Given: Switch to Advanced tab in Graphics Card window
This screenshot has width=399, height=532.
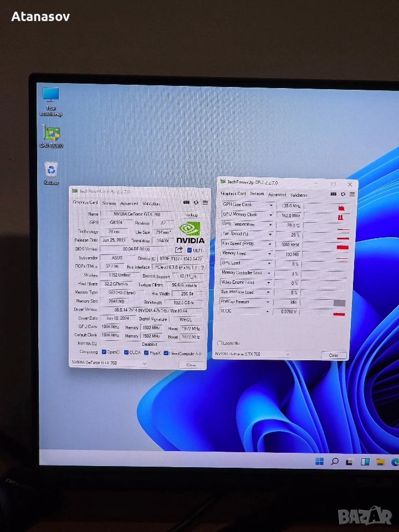Looking at the screenshot, I should [129, 203].
